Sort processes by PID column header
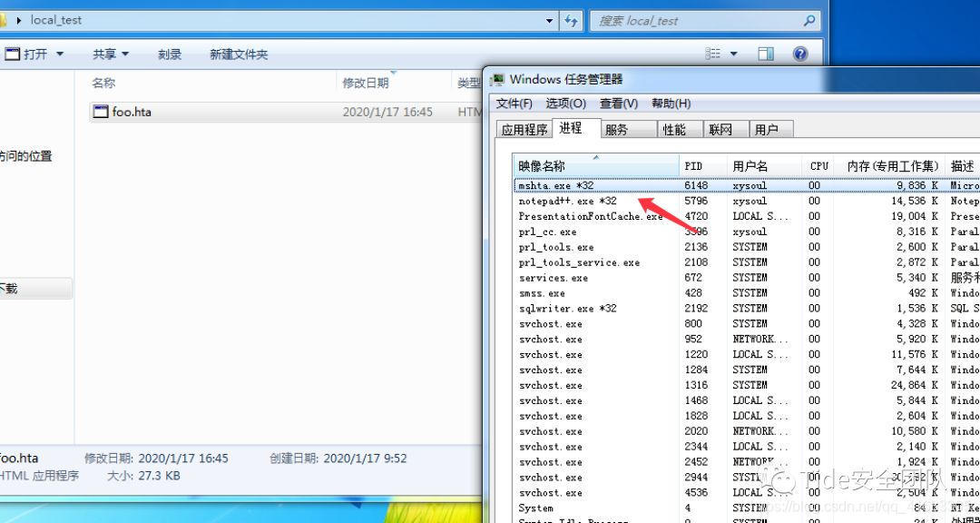Screen dimensions: 980x523 pyautogui.click(x=703, y=166)
